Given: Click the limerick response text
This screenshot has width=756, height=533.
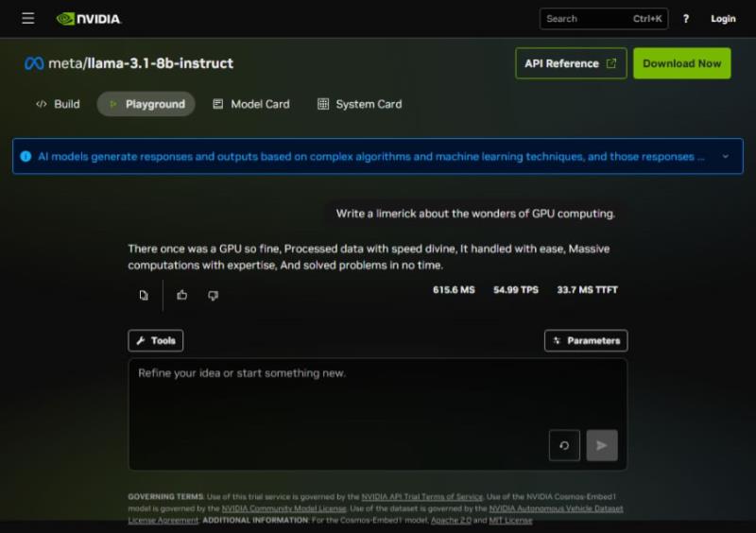Looking at the screenshot, I should click(x=369, y=257).
